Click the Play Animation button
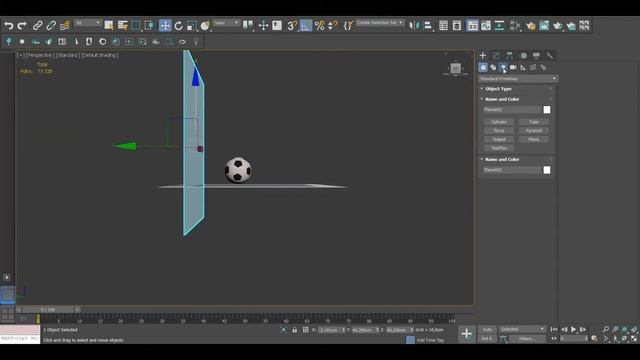640x360 pixels. [573, 329]
